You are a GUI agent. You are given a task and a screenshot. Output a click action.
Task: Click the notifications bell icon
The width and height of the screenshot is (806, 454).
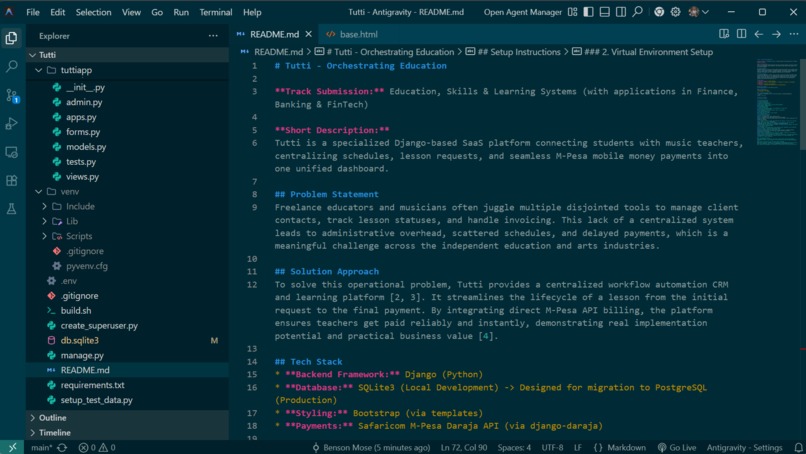pyautogui.click(x=798, y=447)
